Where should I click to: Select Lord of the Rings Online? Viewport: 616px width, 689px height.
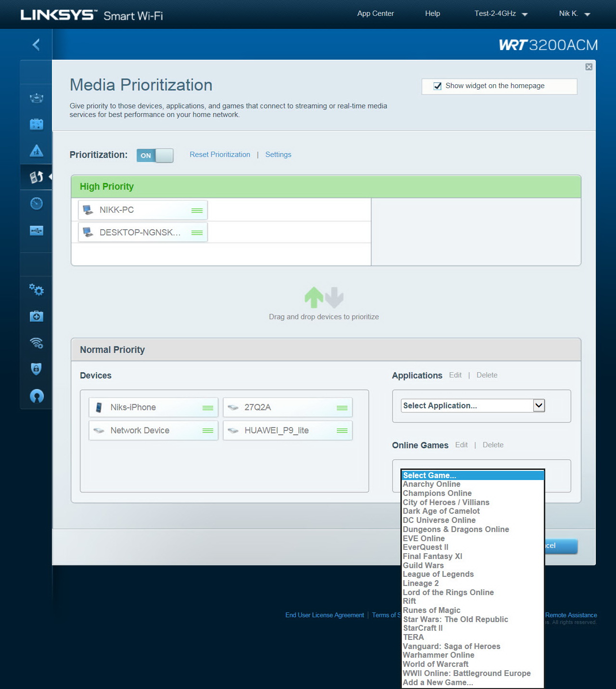[473, 592]
